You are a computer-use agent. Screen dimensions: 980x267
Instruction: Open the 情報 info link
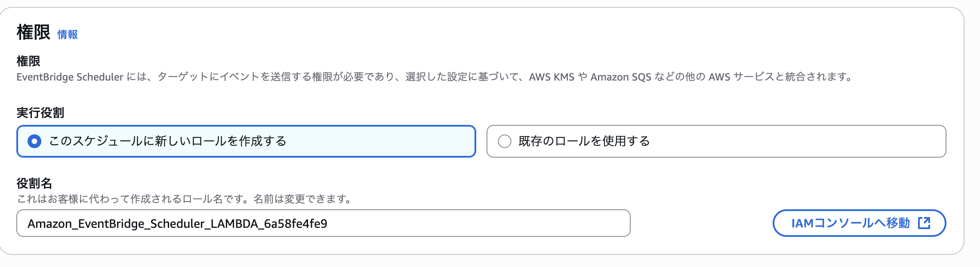point(68,34)
